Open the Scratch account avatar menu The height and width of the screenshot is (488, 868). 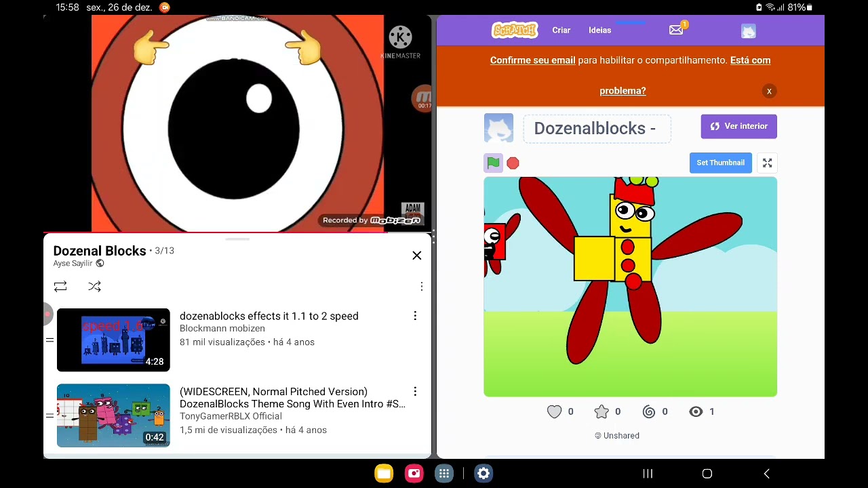click(748, 30)
